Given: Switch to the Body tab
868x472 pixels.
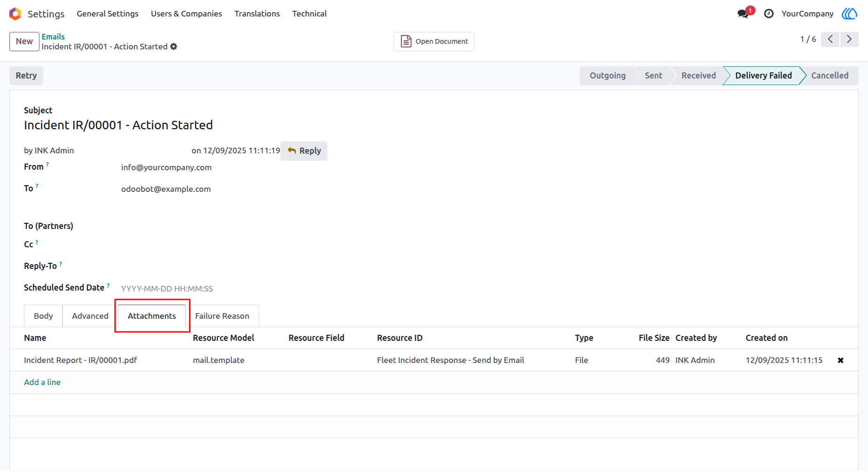Looking at the screenshot, I should point(43,316).
